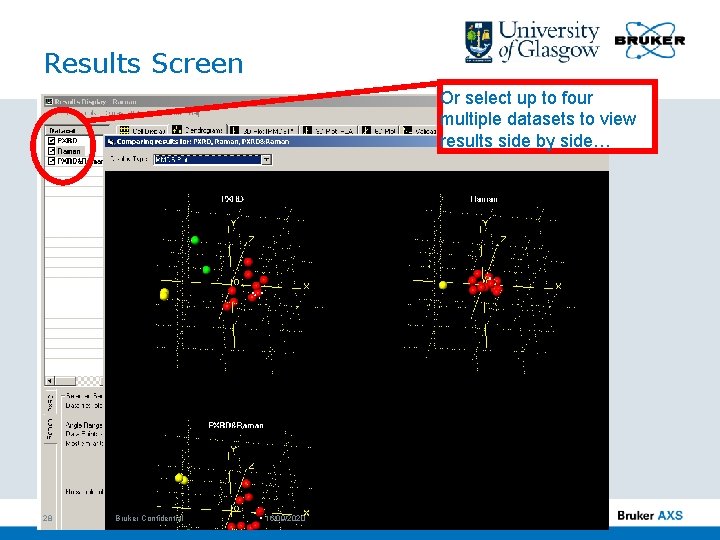
Task: Click the Results Screen slide heading
Action: (143, 63)
